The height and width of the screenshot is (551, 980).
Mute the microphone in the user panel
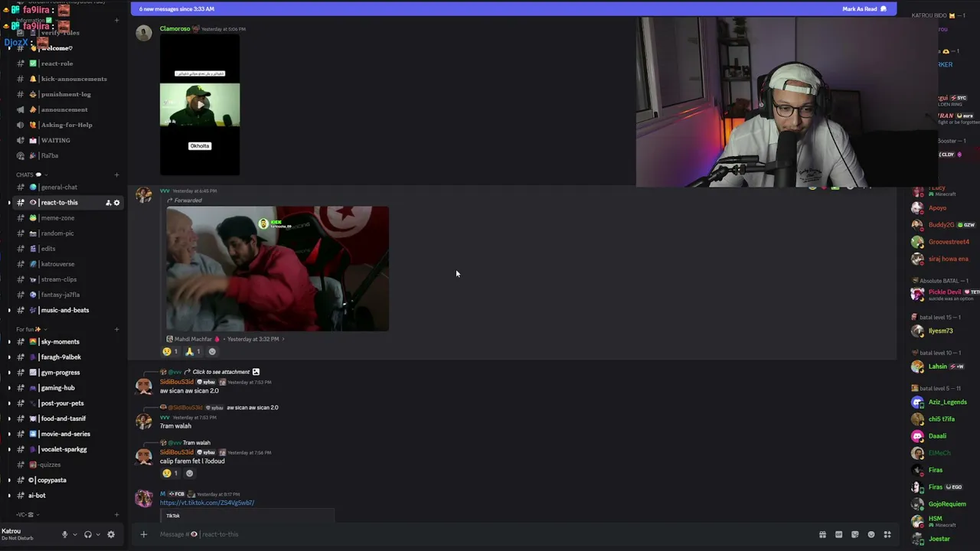point(64,534)
